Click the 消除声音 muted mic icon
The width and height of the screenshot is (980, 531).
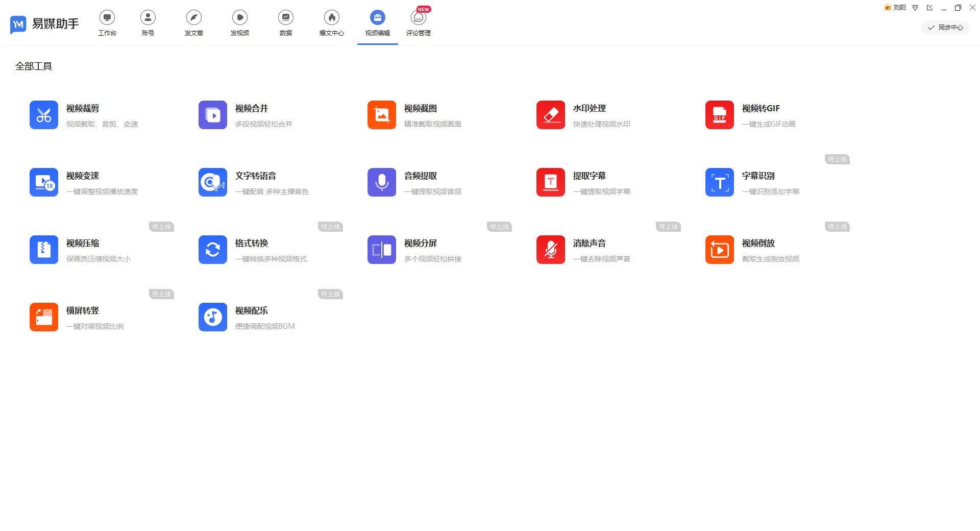tap(551, 250)
